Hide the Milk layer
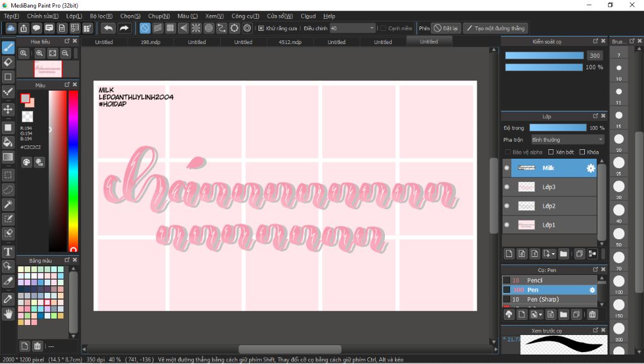Screen dimensions: 644x364 coord(506,168)
